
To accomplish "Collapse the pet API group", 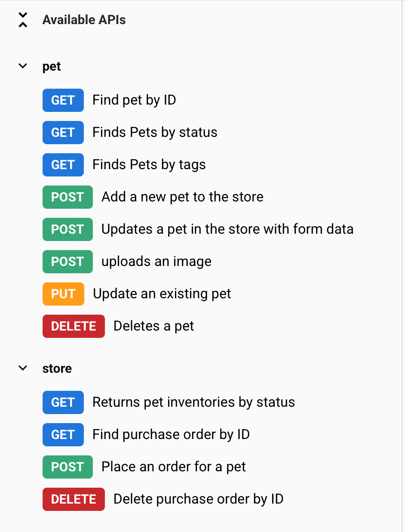I will click(22, 66).
